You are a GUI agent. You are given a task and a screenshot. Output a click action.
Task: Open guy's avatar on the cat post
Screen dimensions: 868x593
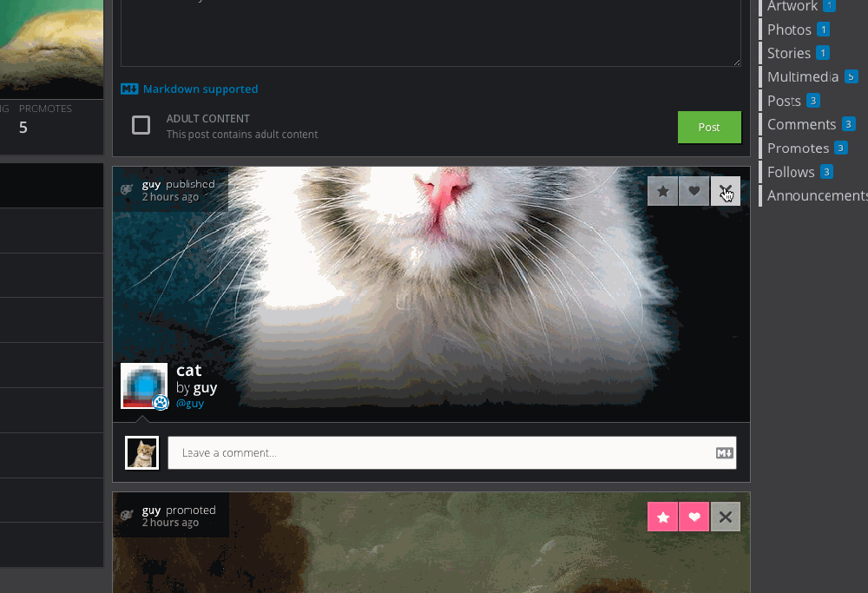point(143,385)
